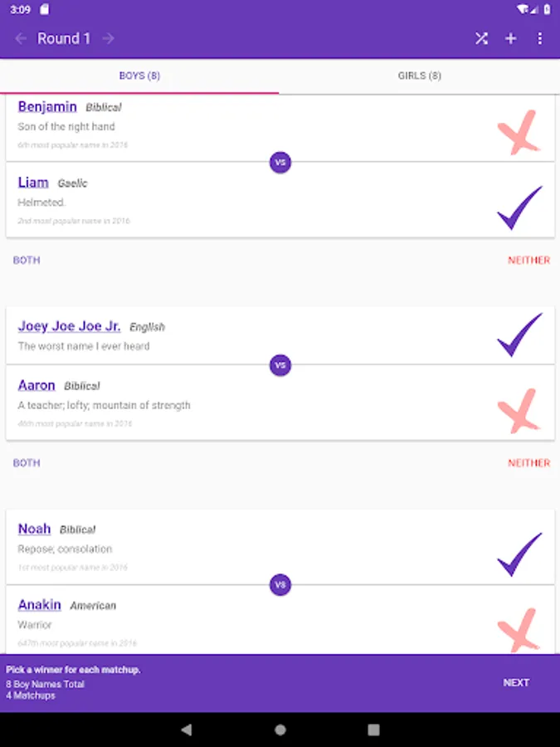Screen dimensions: 560x747
Task: Toggle the pink X mark for Benjamin
Action: coord(519,133)
